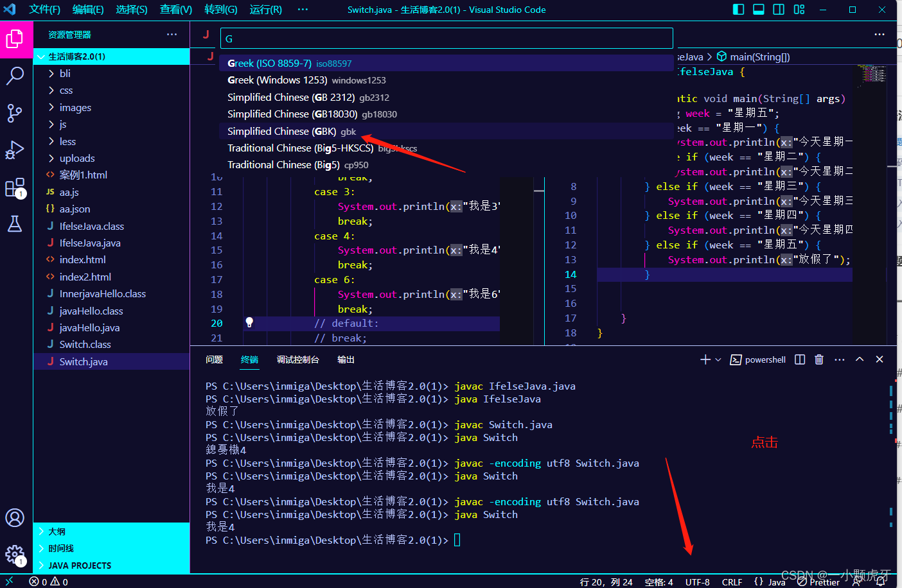Open the Testing flask view
Viewport: 902px width, 588px height.
coord(15,223)
